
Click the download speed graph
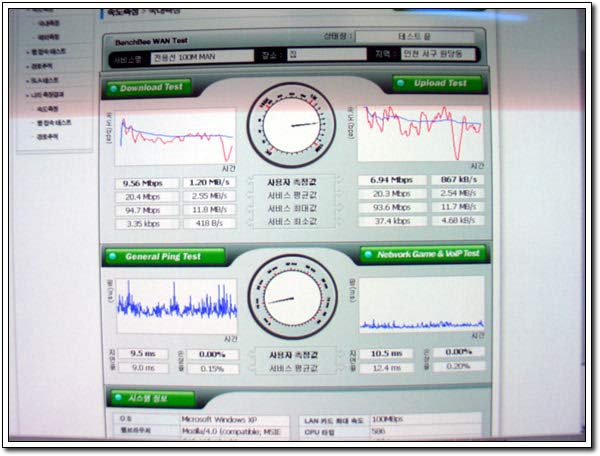(175, 138)
